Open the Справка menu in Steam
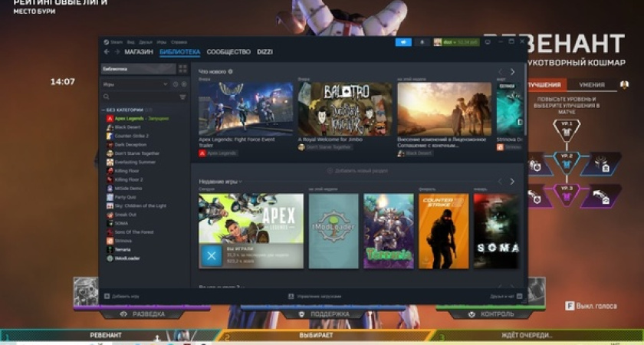Image resolution: width=644 pixels, height=345 pixels. click(179, 42)
